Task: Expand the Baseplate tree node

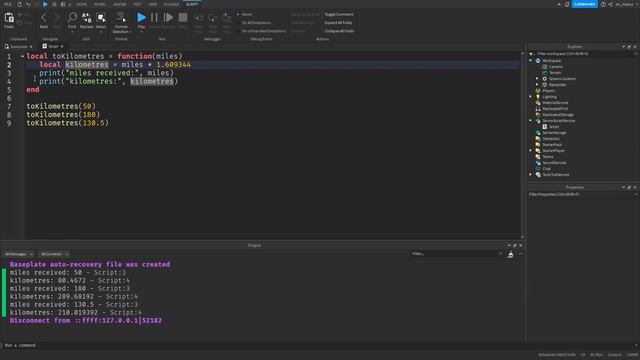Action: click(x=537, y=84)
